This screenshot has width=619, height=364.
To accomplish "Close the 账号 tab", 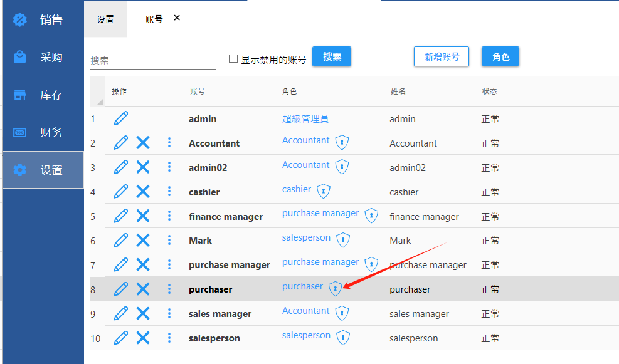I will [x=177, y=18].
